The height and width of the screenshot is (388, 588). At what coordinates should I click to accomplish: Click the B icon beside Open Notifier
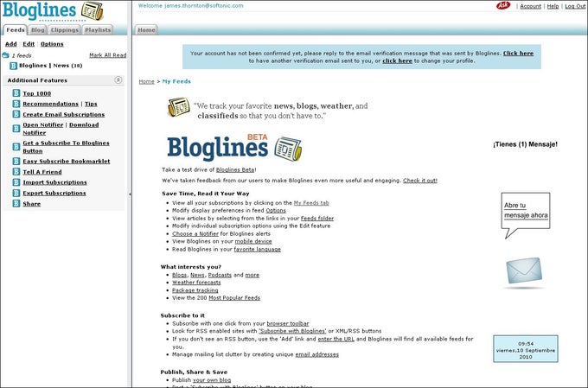click(16, 129)
